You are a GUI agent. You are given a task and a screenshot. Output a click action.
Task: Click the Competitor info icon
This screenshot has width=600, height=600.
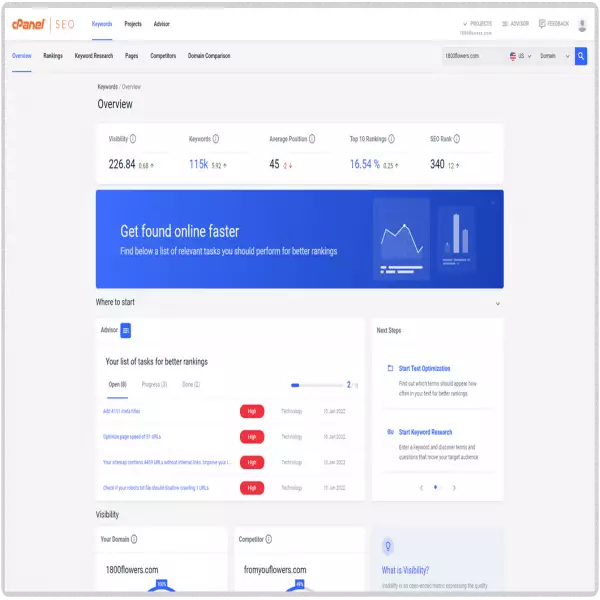tap(266, 539)
